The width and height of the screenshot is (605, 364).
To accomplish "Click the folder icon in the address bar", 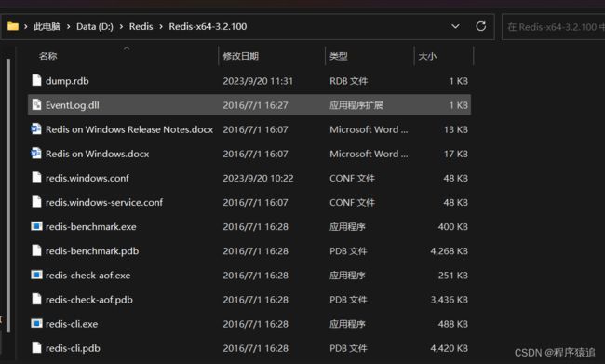I will 13,26.
